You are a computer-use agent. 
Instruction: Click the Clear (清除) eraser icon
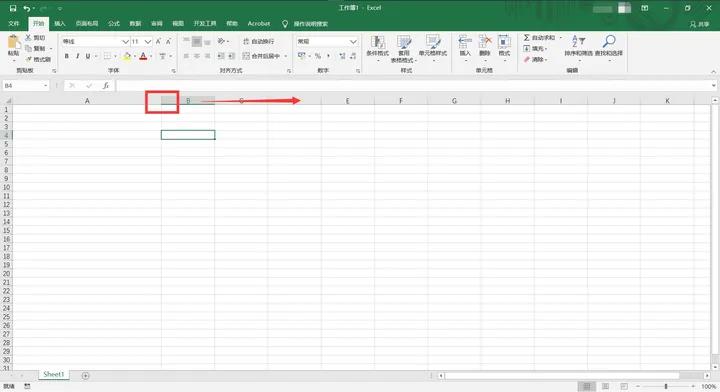click(527, 59)
